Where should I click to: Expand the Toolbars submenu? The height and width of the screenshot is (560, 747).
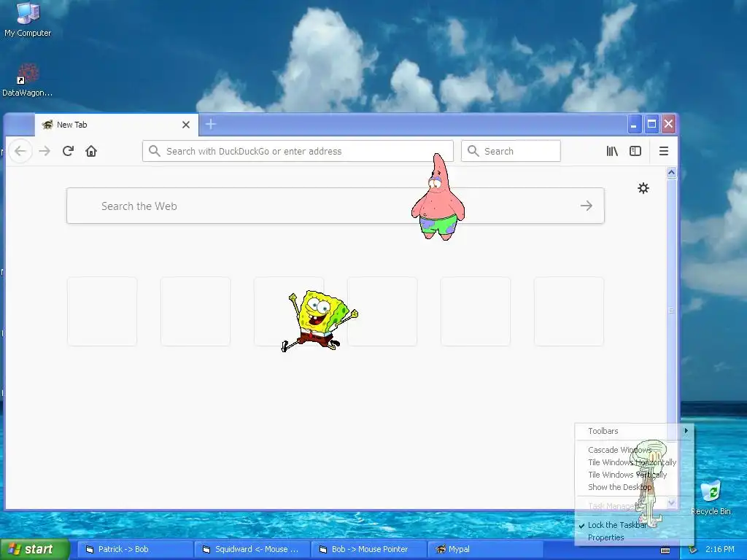[x=634, y=431]
